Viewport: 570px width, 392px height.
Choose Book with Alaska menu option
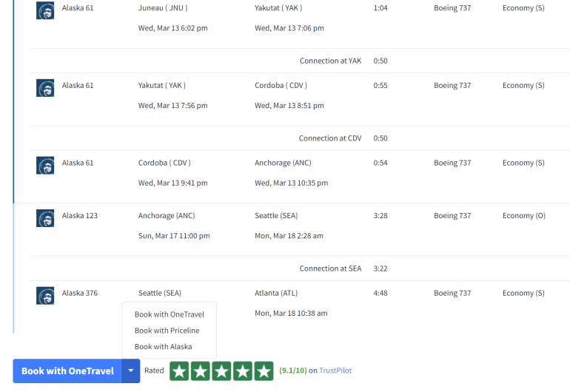pos(163,347)
